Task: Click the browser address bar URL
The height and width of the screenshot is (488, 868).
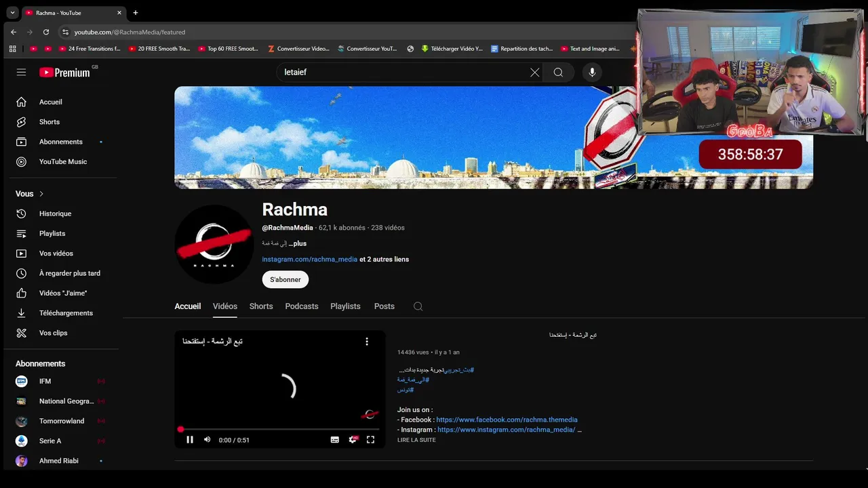Action: click(130, 32)
